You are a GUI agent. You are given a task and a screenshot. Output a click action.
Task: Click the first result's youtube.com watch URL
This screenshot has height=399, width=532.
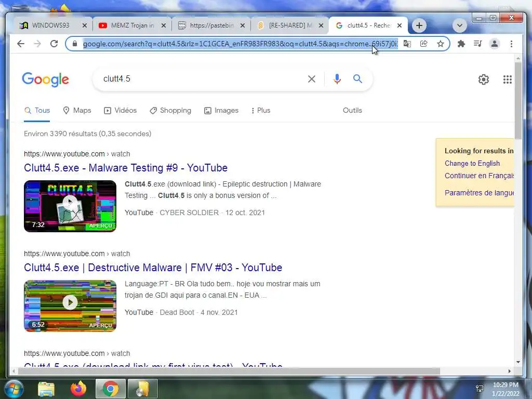[x=77, y=154]
